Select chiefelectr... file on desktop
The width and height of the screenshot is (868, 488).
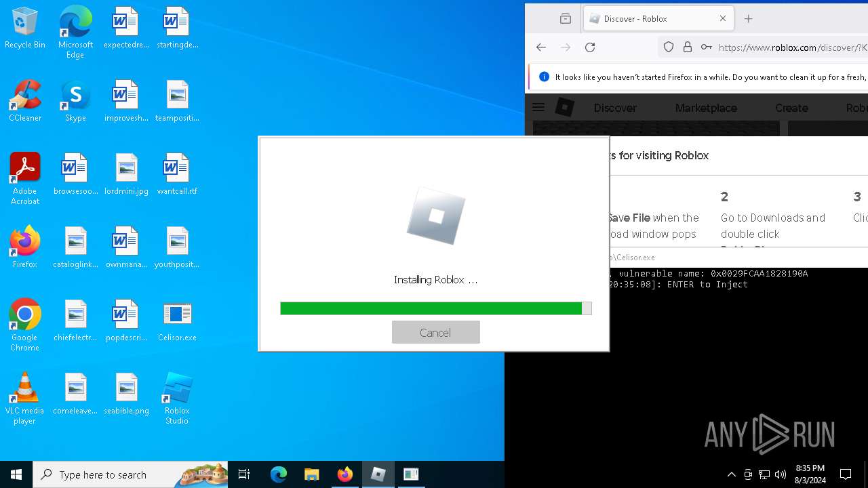tap(75, 321)
